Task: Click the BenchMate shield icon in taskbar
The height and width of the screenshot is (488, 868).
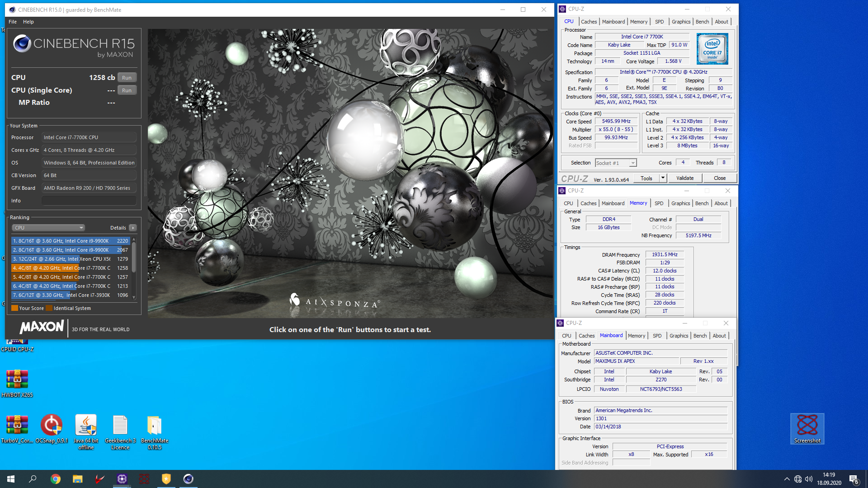Action: (x=166, y=479)
